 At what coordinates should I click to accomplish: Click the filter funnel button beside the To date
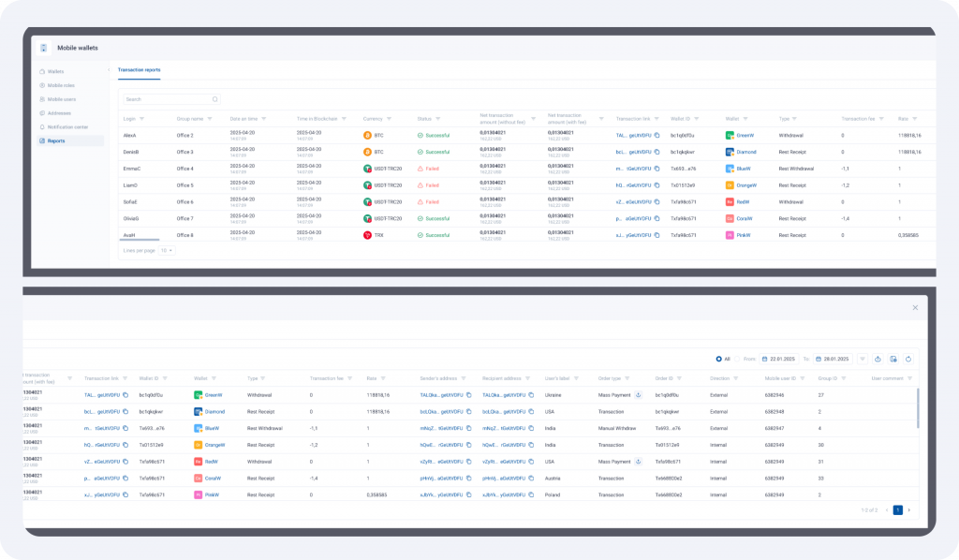point(863,359)
